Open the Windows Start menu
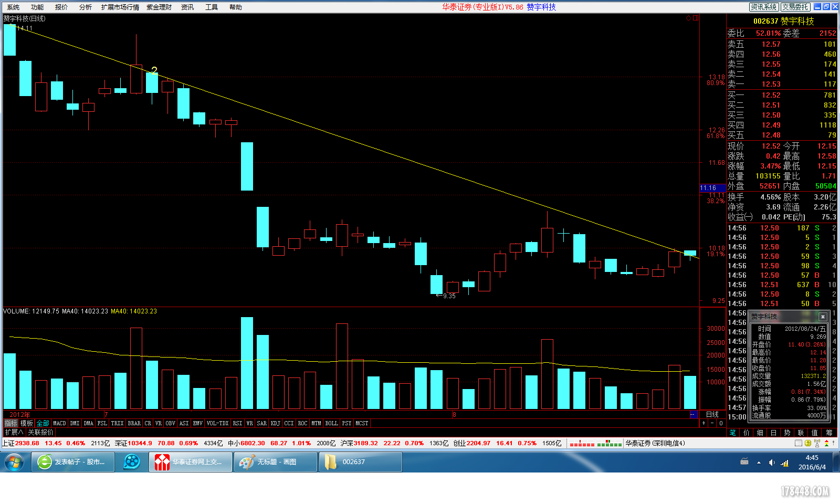The height and width of the screenshot is (504, 840). pos(14,462)
